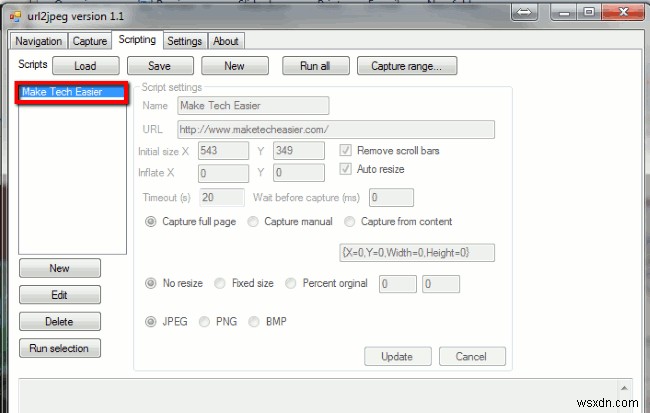Click the Wait before capture field
The image size is (650, 413).
click(391, 197)
